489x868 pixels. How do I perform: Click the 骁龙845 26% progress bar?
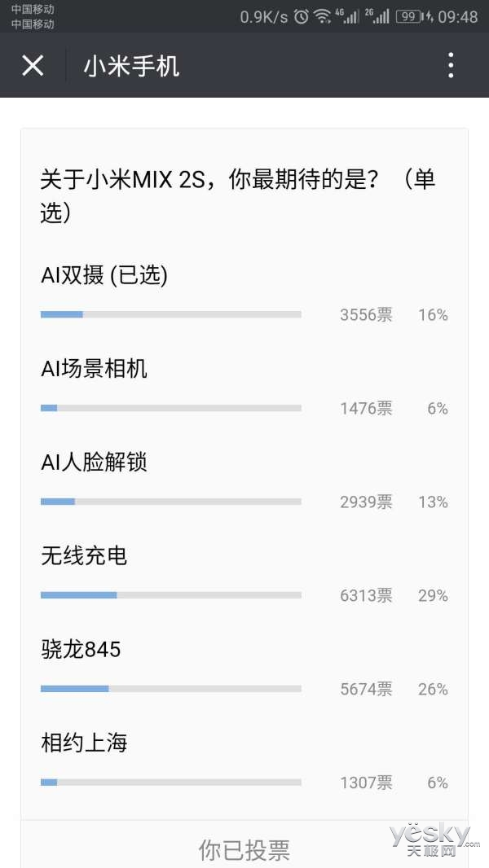[171, 689]
